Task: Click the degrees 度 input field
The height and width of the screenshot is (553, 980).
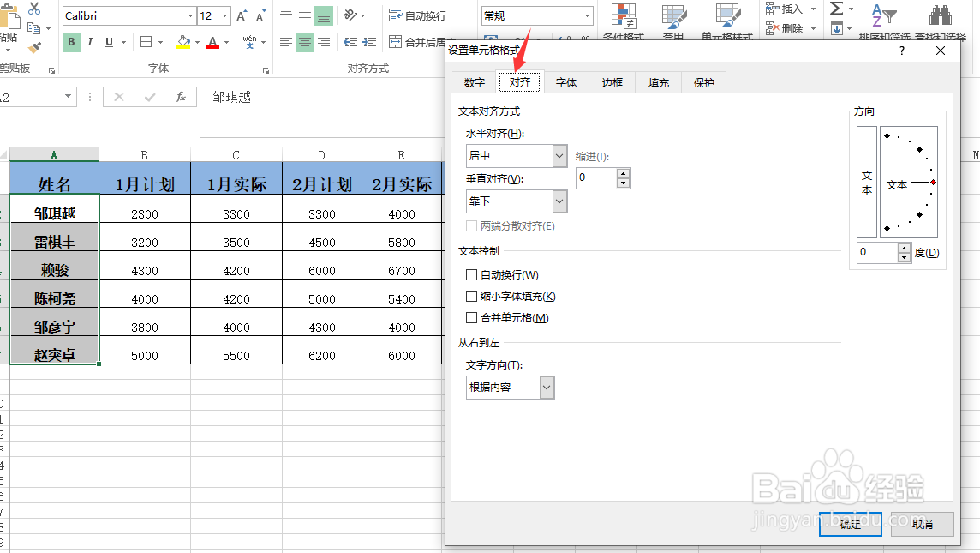Action: tap(877, 253)
